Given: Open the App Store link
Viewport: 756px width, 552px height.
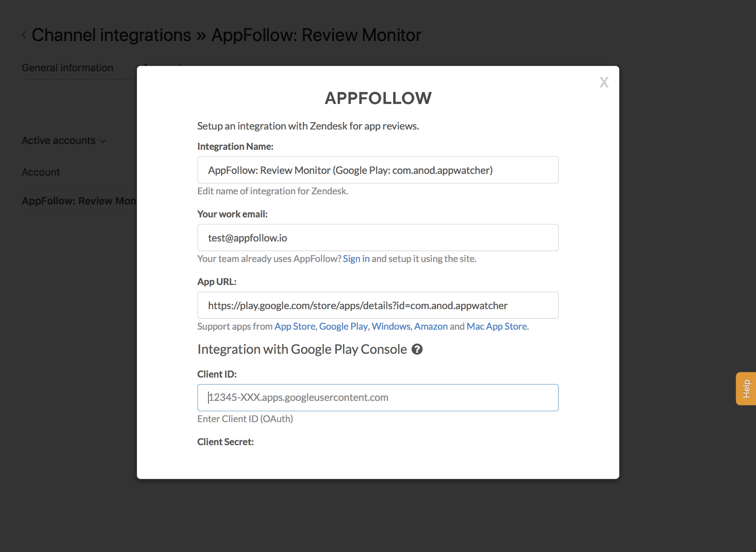Looking at the screenshot, I should 294,327.
